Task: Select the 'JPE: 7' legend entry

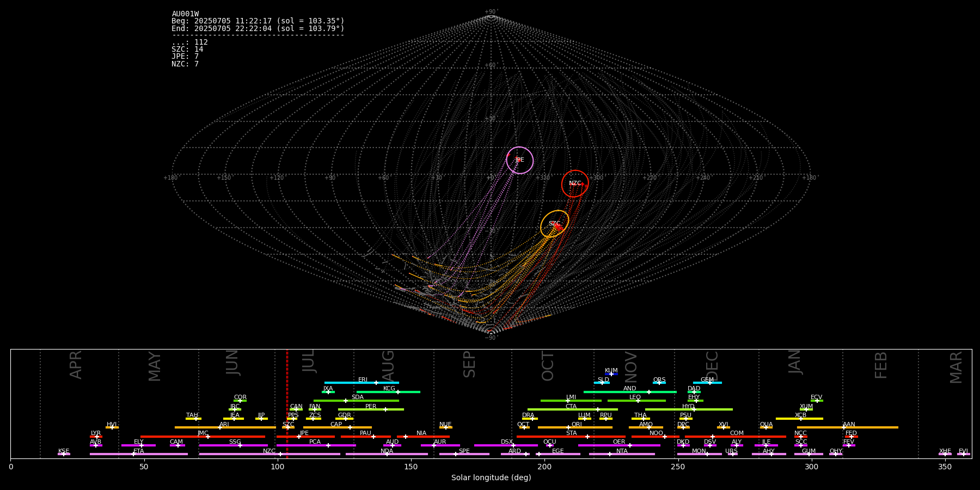Action: click(x=185, y=57)
